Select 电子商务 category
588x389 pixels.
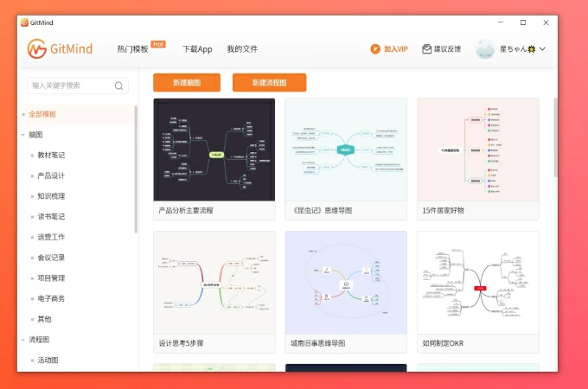pos(51,299)
